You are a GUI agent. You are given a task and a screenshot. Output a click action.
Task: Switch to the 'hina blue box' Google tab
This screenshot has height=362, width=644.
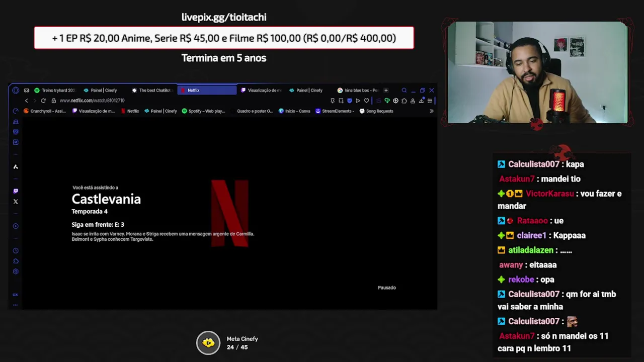pos(358,90)
